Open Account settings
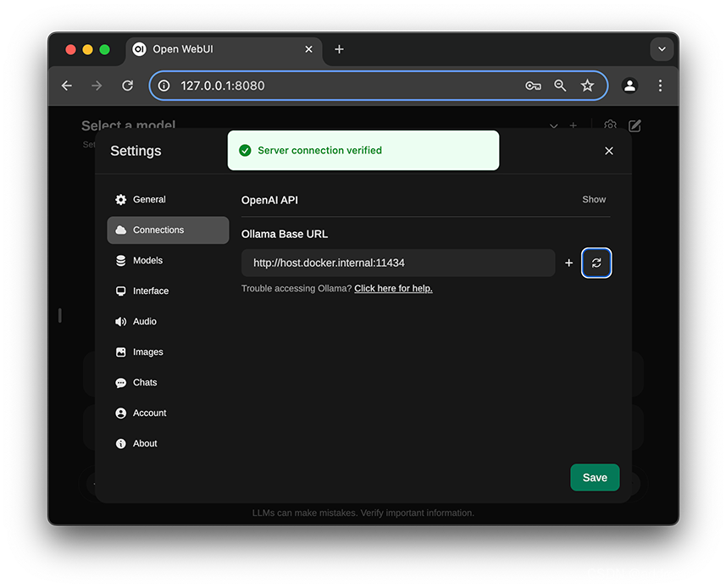This screenshot has height=588, width=726. point(168,413)
